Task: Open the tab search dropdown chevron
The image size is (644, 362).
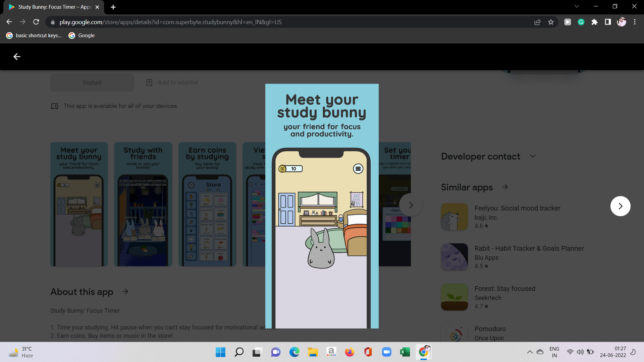Action: (577, 6)
